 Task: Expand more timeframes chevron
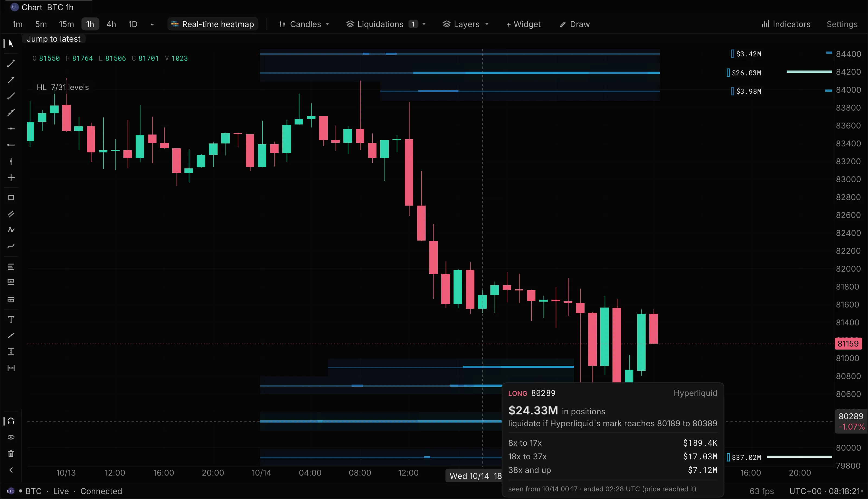tap(152, 24)
